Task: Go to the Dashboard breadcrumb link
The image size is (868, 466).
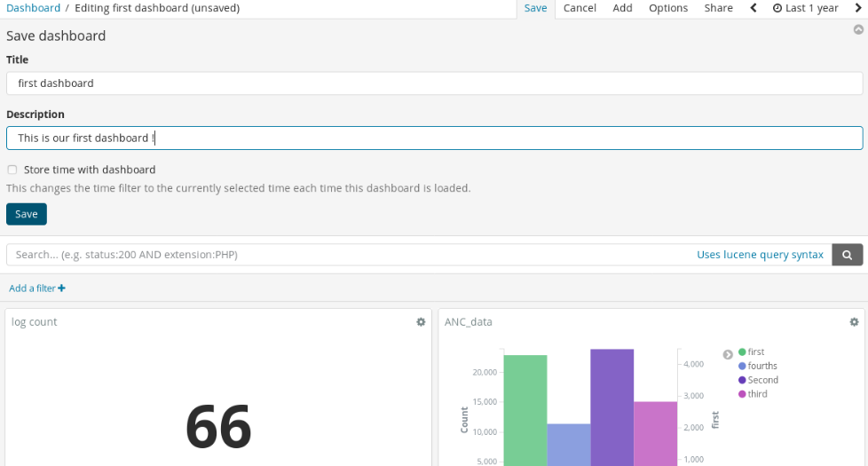Action: [x=33, y=8]
